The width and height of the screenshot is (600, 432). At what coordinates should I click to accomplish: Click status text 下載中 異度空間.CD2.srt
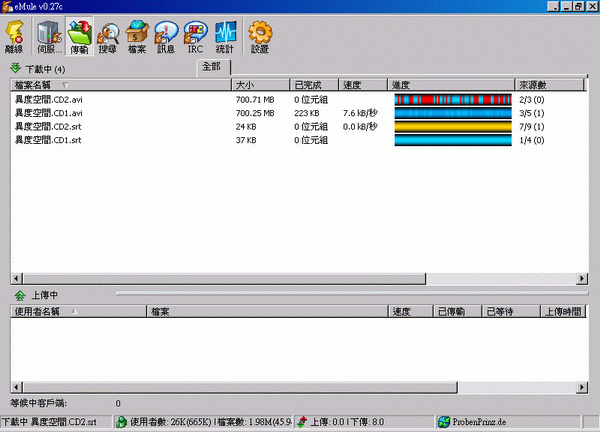coord(49,422)
